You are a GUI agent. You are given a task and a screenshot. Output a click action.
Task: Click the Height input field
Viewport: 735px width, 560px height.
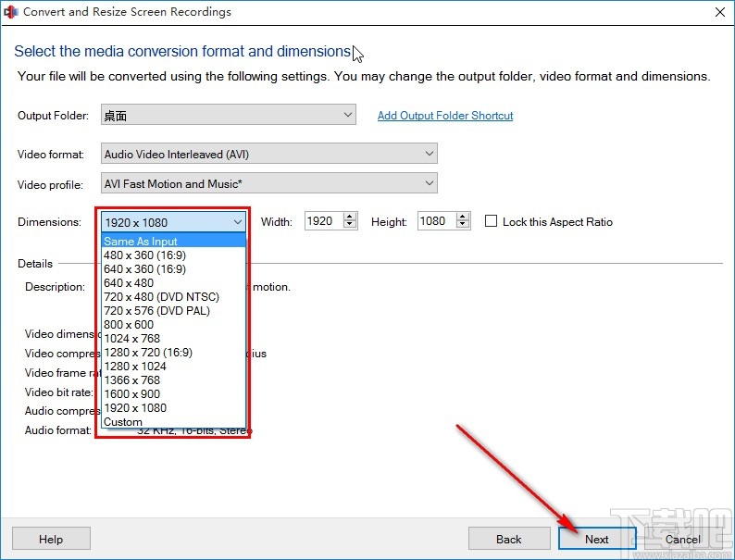[x=437, y=220]
